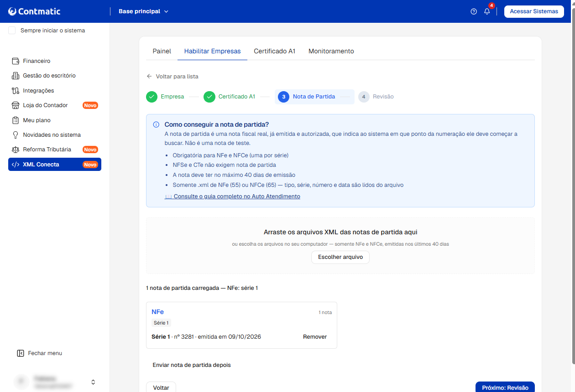Click the 'Arraste os arquivos XML' heading

click(x=340, y=232)
